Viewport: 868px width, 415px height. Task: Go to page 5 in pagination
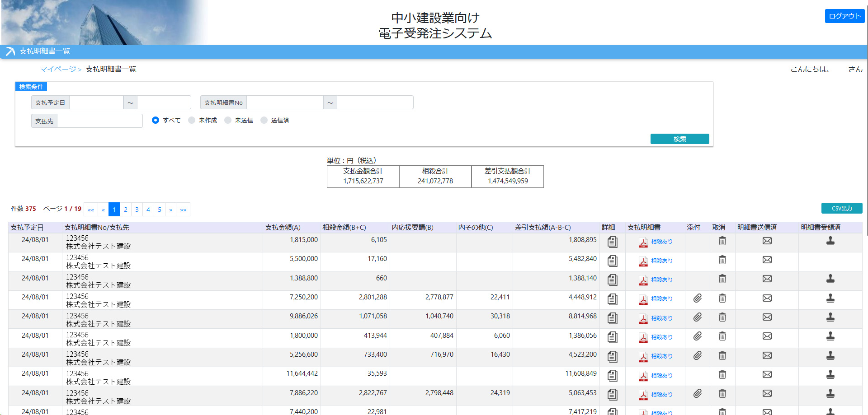coord(160,210)
